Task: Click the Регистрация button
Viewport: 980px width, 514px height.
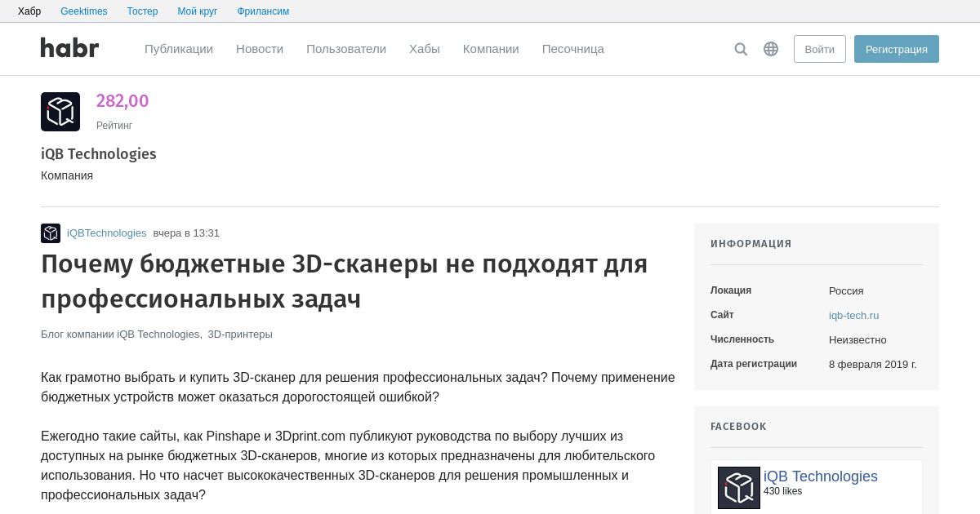Action: pos(897,49)
